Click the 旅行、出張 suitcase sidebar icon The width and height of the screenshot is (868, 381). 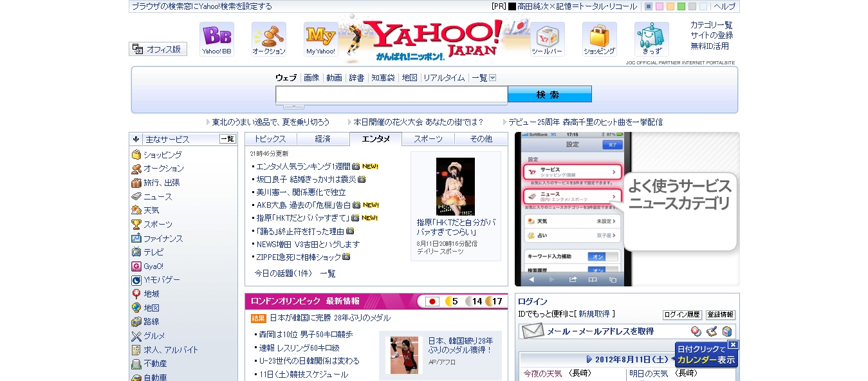[136, 183]
